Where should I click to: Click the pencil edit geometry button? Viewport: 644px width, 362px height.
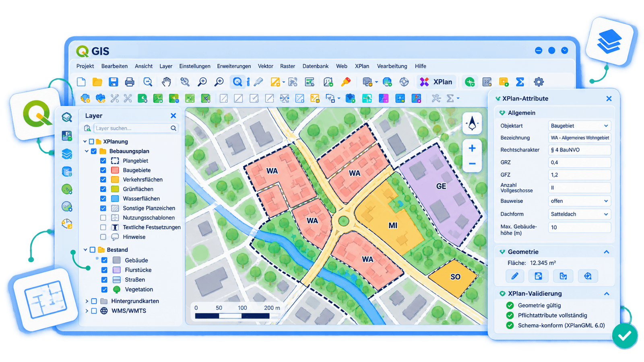click(x=515, y=276)
